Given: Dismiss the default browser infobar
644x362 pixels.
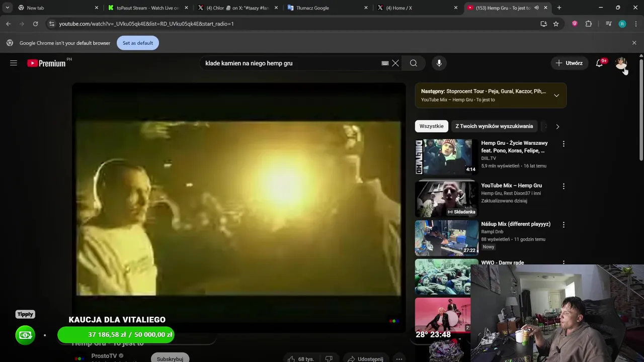Looking at the screenshot, I should 634,43.
